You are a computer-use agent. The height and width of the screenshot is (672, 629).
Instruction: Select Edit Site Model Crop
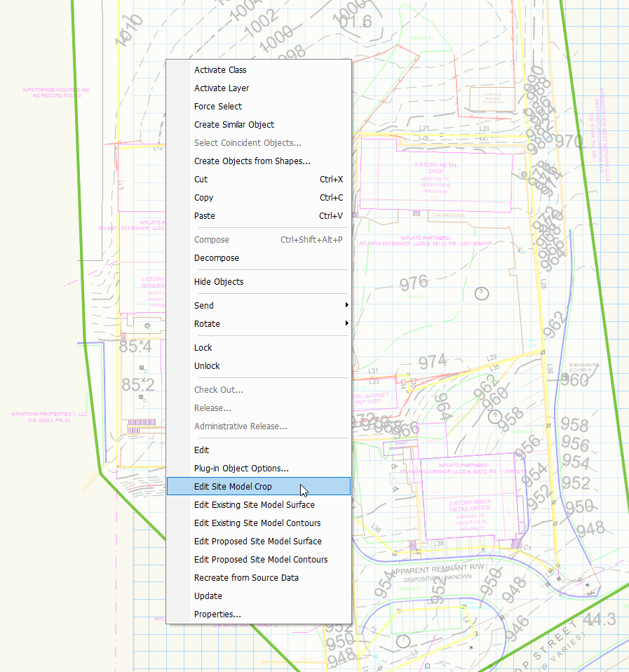coord(233,487)
